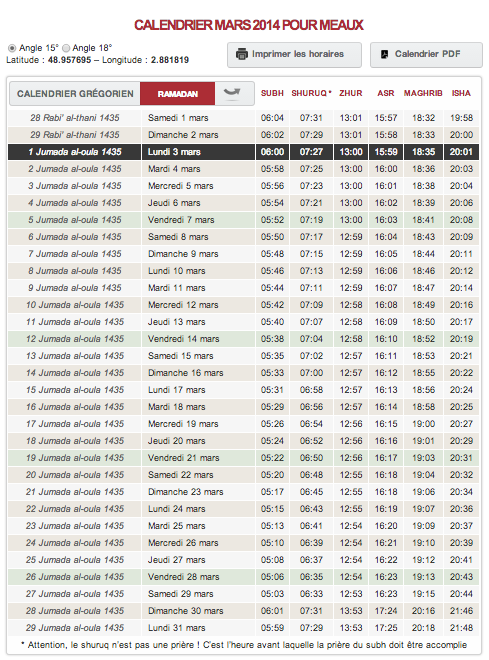The image size is (489, 660).
Task: Select the Vendredi 21 mars row
Action: [243, 458]
